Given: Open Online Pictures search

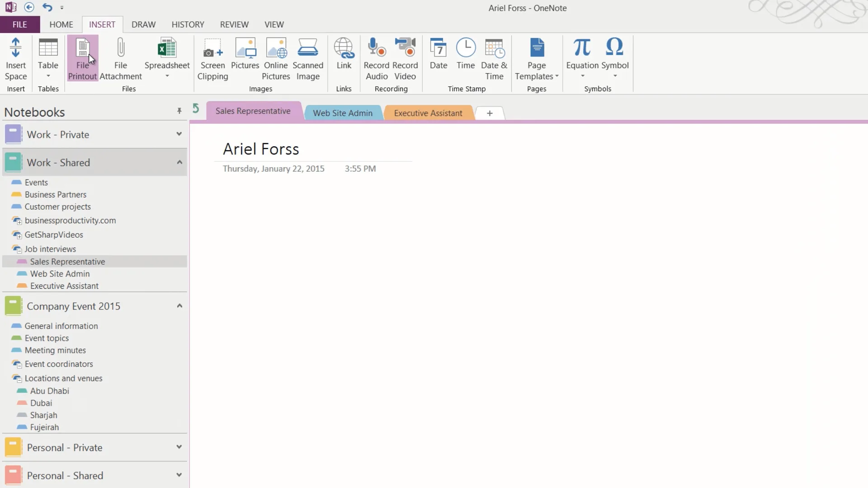Looking at the screenshot, I should [276, 59].
